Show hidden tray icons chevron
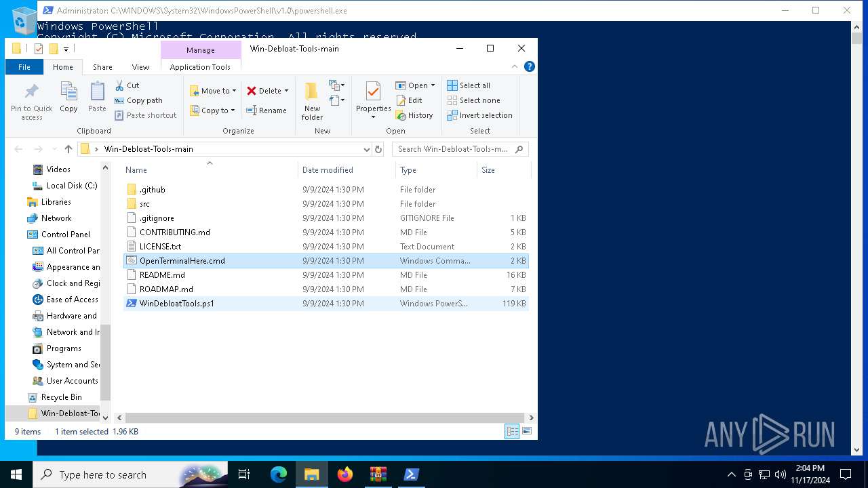The width and height of the screenshot is (868, 488). click(x=731, y=474)
